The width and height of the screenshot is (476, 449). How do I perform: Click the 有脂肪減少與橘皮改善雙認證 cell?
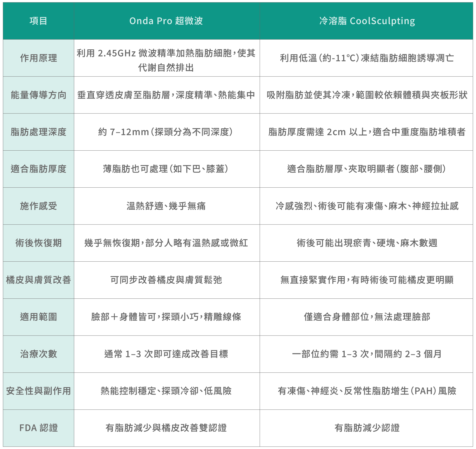[166, 428]
